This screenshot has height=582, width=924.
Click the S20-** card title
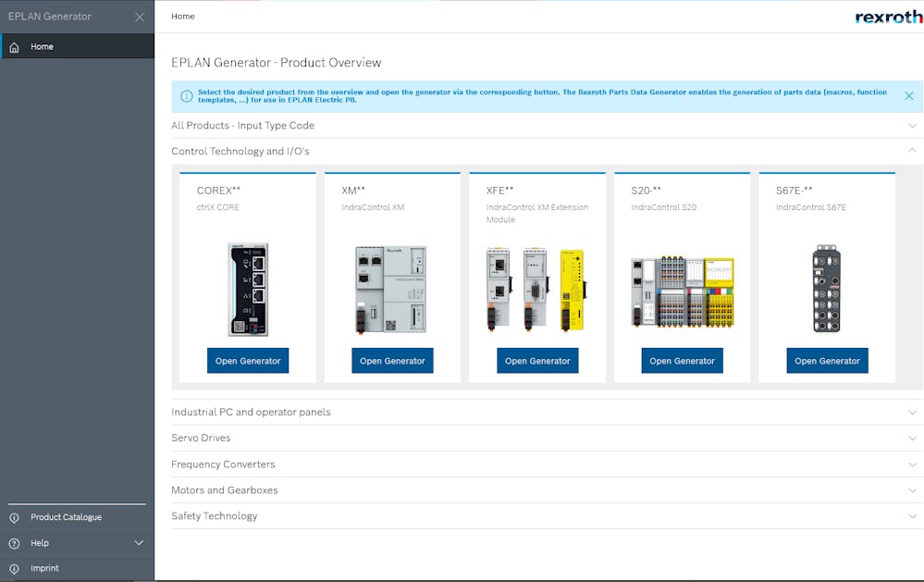(x=646, y=191)
